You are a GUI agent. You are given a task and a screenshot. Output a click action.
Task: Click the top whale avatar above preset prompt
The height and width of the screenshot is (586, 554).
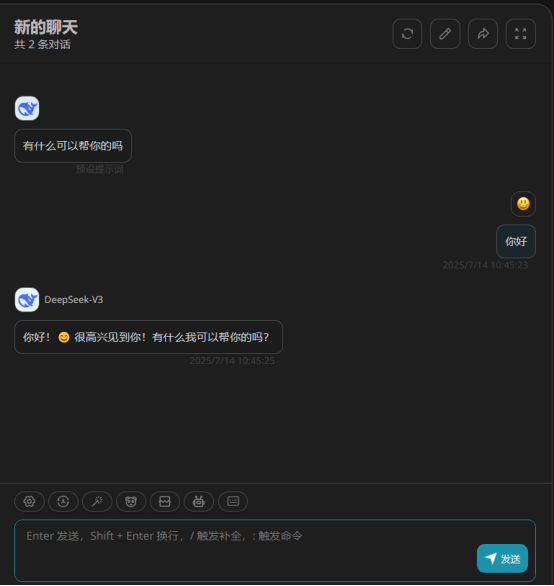point(27,108)
